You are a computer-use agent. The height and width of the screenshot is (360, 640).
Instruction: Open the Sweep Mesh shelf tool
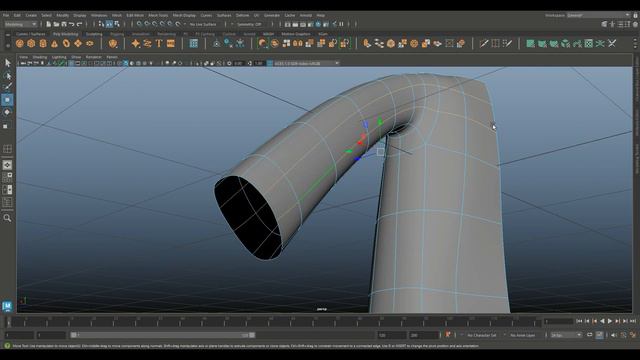(147, 43)
